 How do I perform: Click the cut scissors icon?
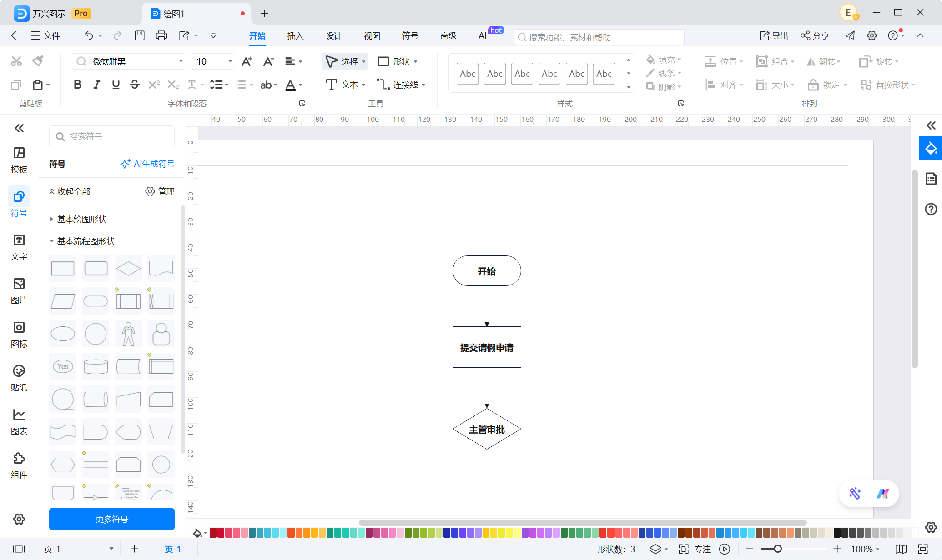16,61
